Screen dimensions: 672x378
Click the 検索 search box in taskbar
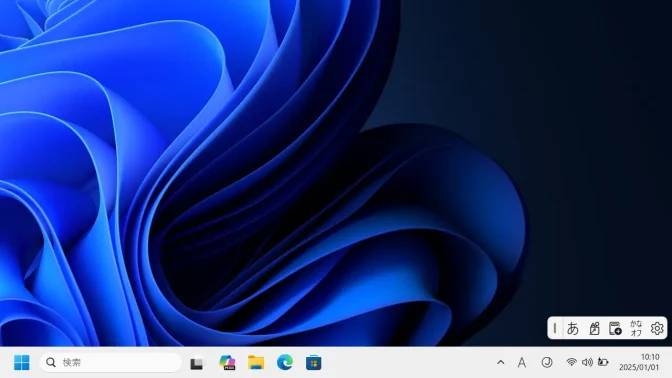(x=111, y=363)
